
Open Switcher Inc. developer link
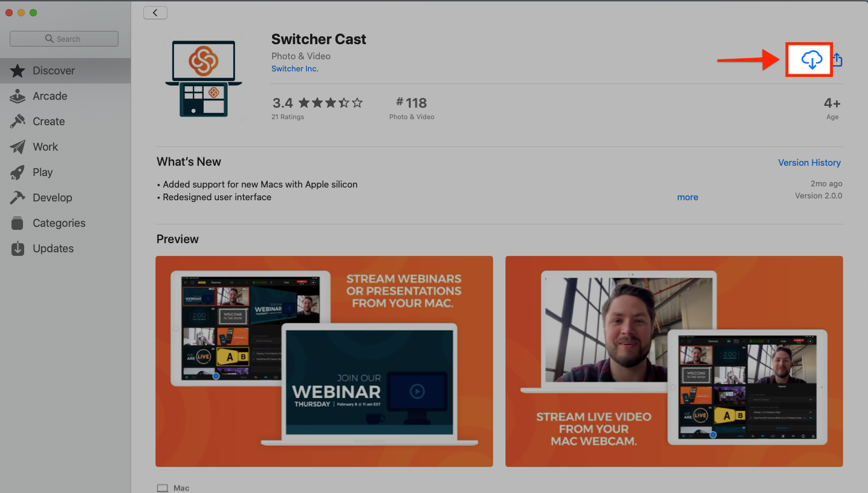[295, 69]
